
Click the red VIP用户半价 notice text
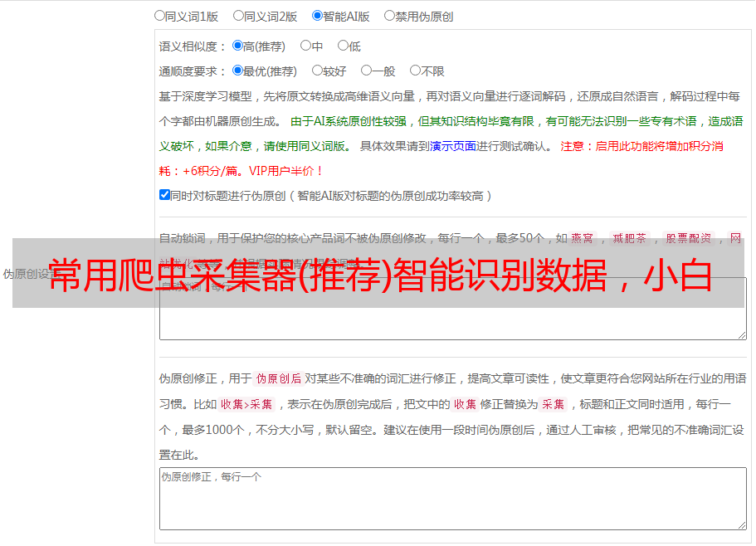(x=285, y=171)
